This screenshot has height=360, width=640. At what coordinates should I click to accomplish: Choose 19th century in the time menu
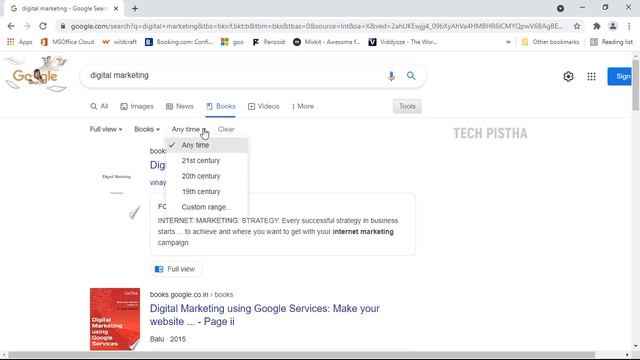(207, 191)
